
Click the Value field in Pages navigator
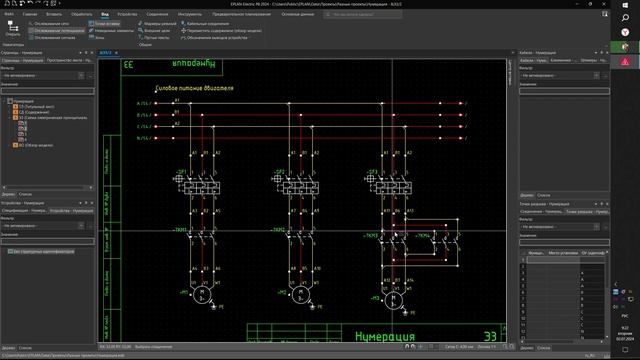47,91
